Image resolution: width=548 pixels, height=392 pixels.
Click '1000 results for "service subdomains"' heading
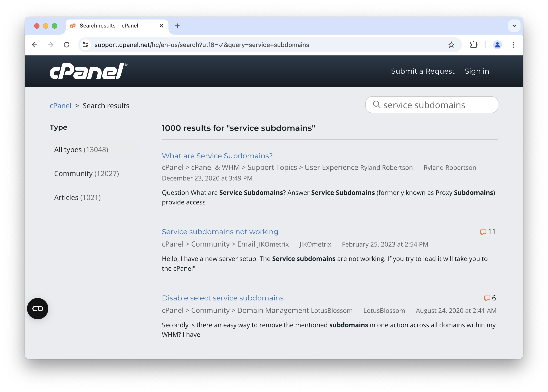point(238,128)
